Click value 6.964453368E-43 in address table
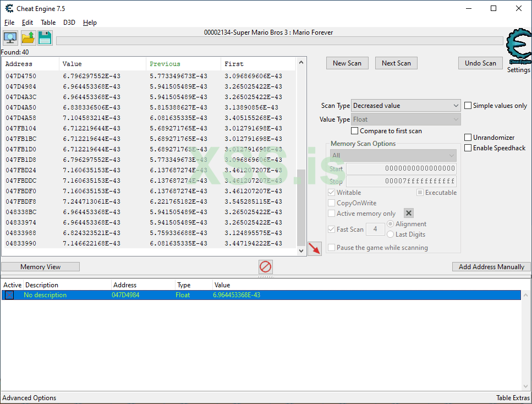 click(x=237, y=295)
